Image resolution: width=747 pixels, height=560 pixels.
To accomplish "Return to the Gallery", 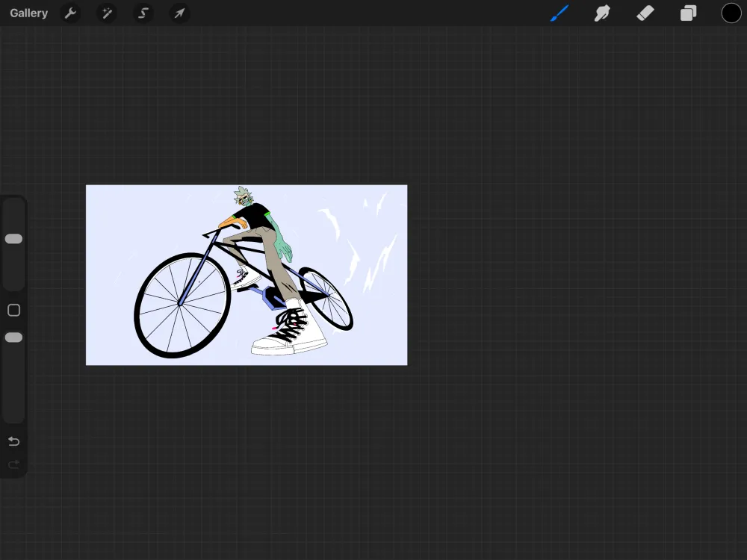I will coord(28,13).
